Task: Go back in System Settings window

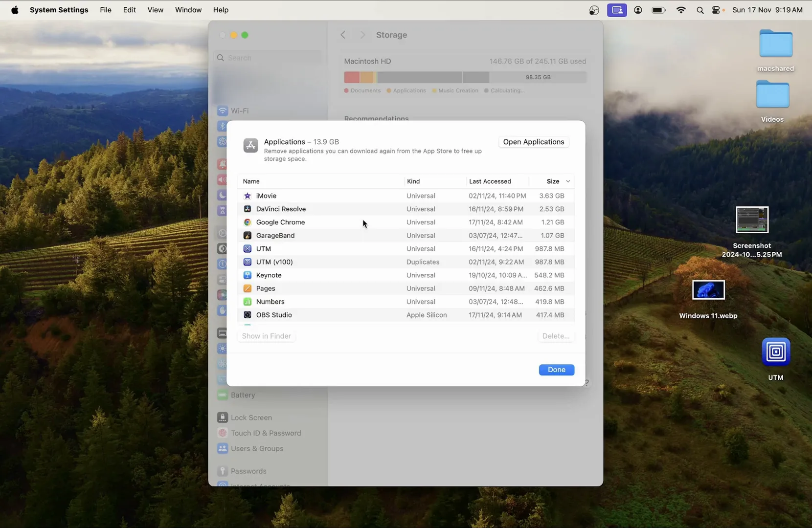Action: 343,35
